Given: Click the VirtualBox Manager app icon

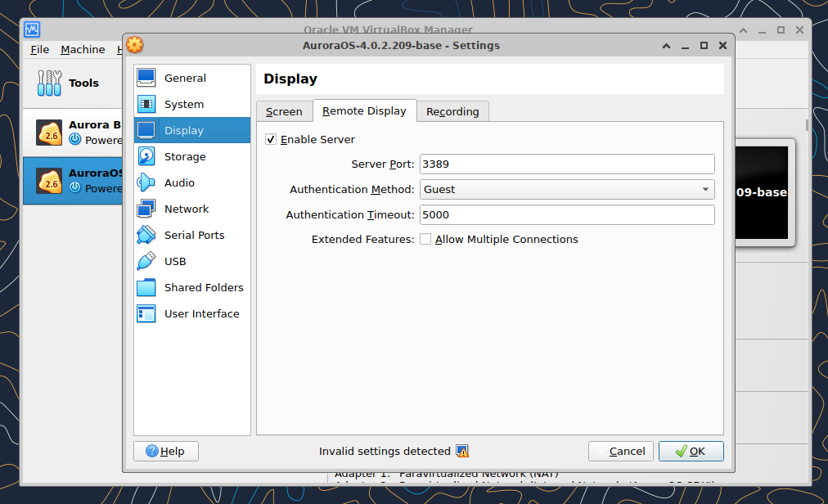Looking at the screenshot, I should (32, 29).
